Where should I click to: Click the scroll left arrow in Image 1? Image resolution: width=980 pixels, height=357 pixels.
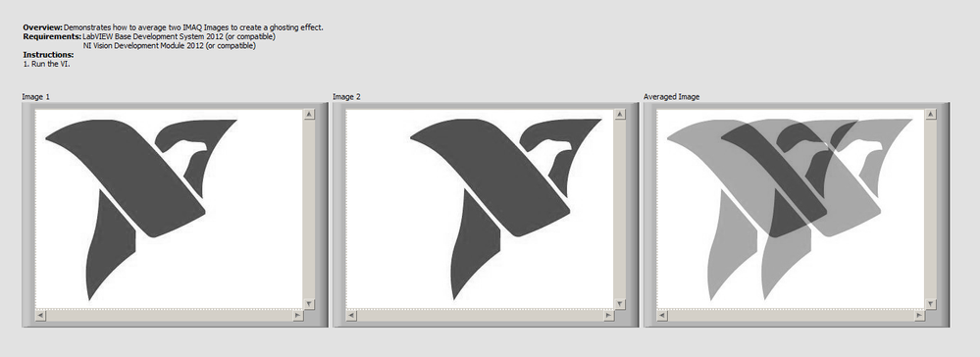click(40, 316)
